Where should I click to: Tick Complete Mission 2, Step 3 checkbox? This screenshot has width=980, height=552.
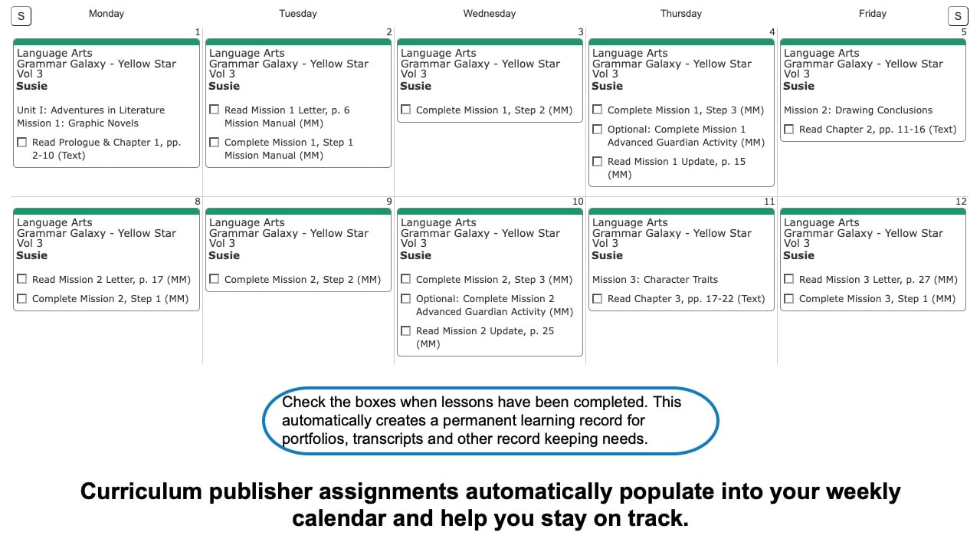tap(405, 280)
